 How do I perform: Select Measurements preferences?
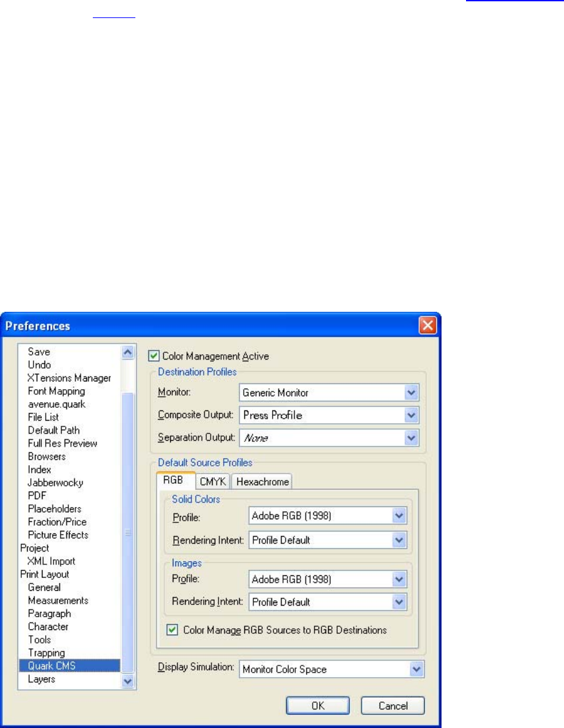[58, 600]
